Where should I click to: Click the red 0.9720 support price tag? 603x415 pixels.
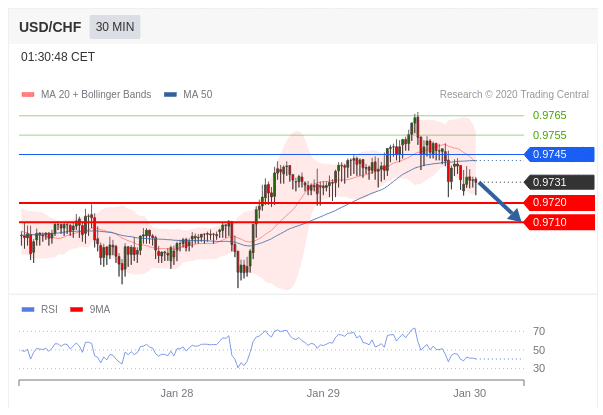click(x=559, y=202)
